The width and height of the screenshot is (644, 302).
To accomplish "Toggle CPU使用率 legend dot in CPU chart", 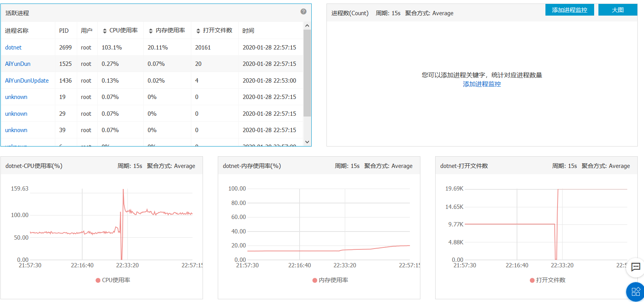I will (x=98, y=280).
